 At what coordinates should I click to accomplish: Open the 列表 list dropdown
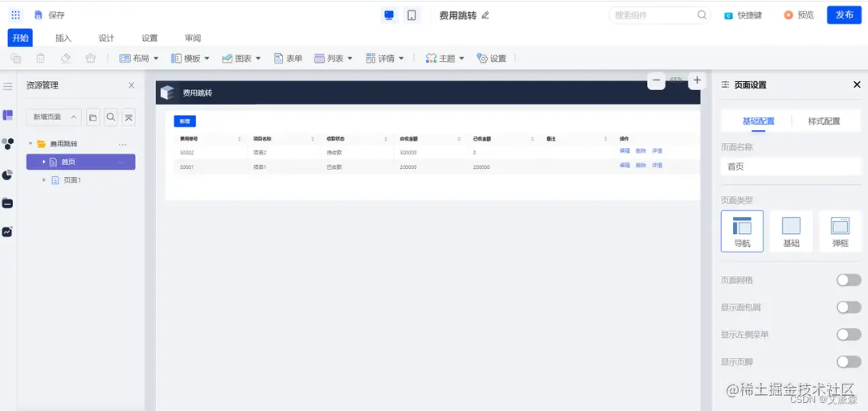click(x=334, y=58)
